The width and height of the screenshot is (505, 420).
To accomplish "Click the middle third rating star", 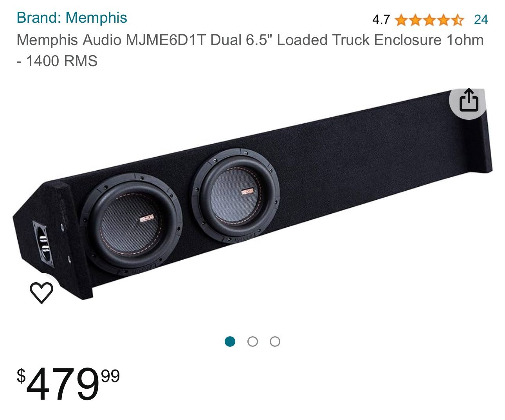I will click(x=429, y=20).
